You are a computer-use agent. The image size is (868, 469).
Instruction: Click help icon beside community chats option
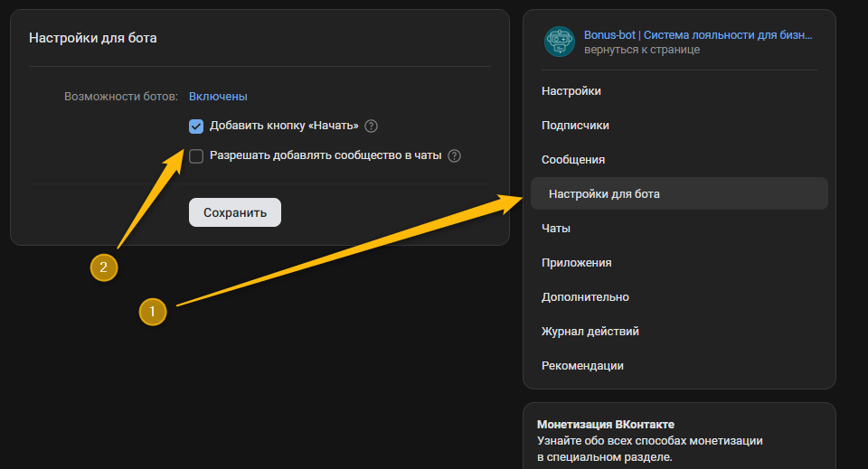(x=454, y=155)
